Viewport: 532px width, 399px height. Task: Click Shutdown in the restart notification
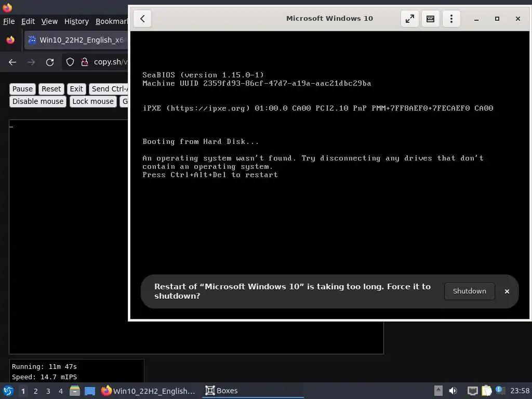(x=469, y=291)
